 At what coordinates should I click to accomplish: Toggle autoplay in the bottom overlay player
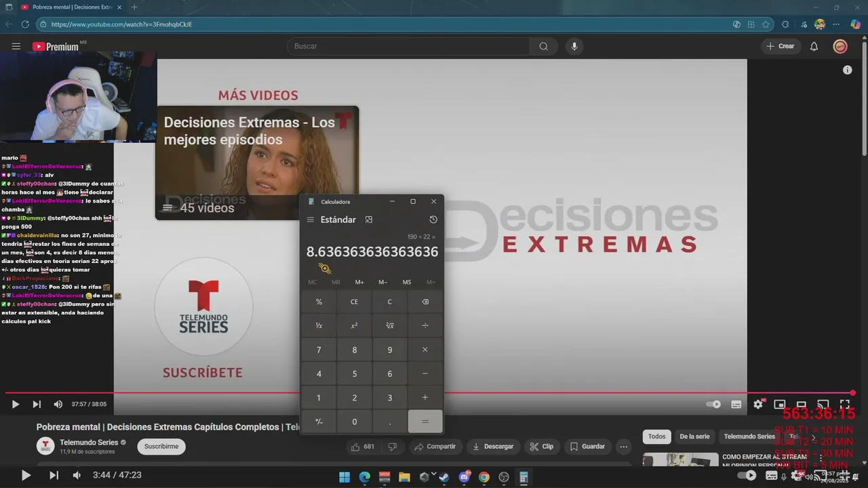tap(747, 476)
